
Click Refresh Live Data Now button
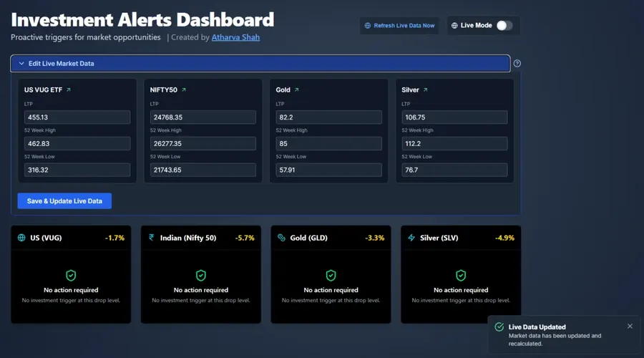point(399,26)
